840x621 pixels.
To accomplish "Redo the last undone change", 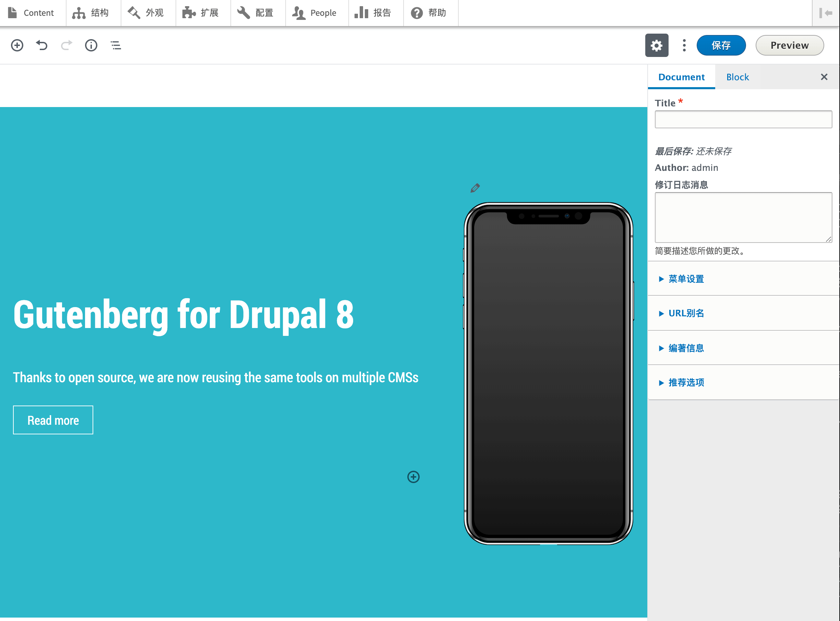I will pyautogui.click(x=67, y=46).
